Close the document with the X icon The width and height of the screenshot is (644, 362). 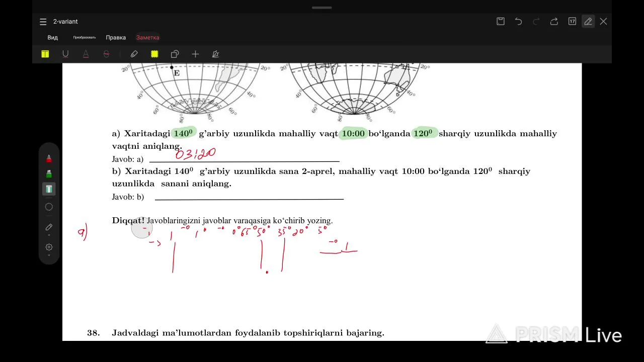tap(603, 21)
